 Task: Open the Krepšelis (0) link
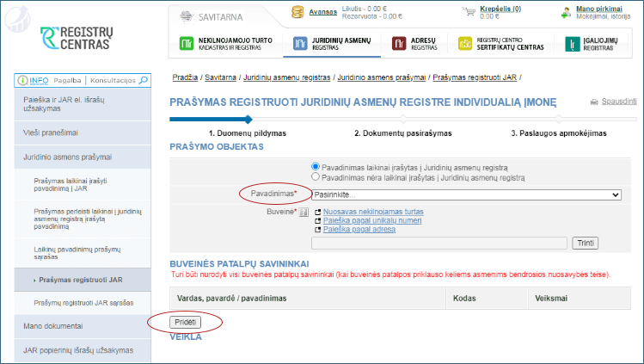500,9
